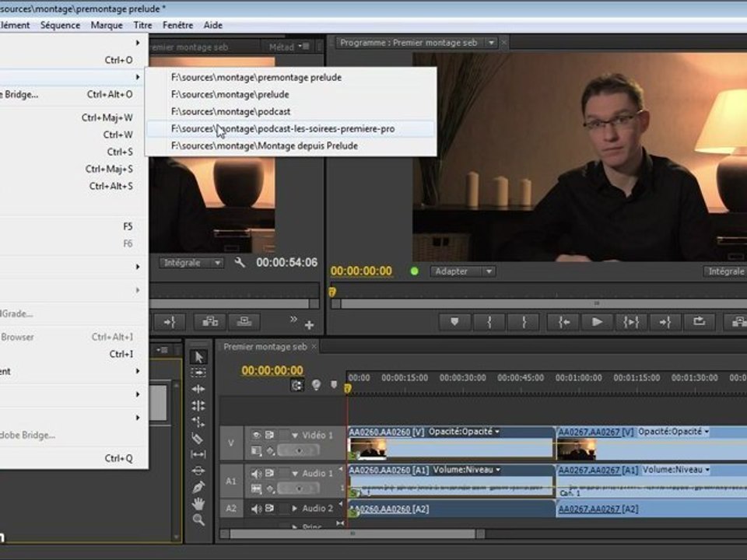The image size is (747, 560).
Task: Go to In point in Program monitor
Action: tap(563, 322)
